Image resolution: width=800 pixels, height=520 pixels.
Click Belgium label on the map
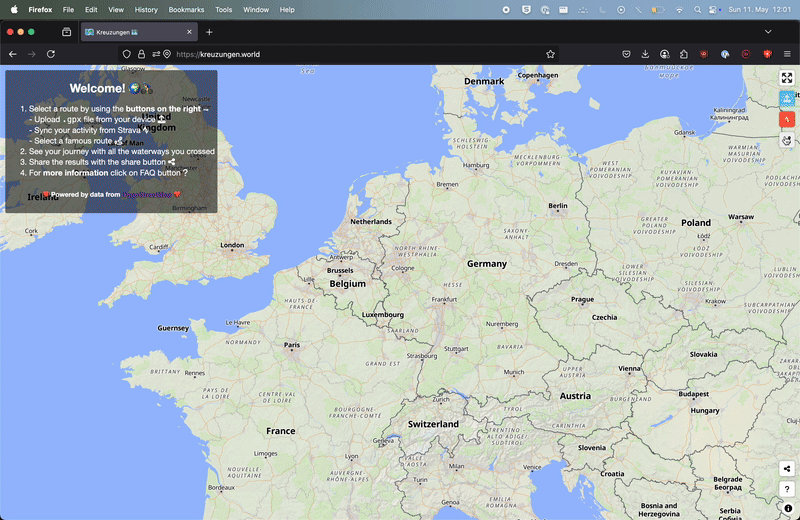[347, 284]
